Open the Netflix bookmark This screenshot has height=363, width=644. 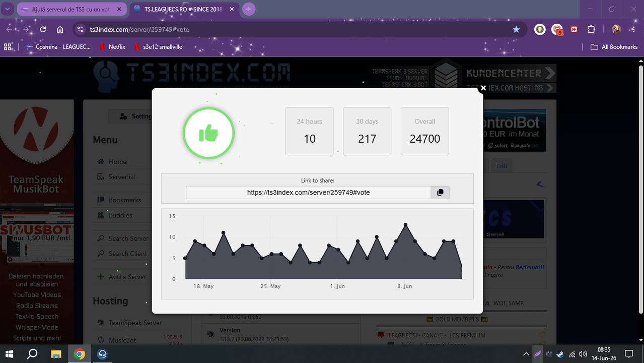(x=112, y=47)
